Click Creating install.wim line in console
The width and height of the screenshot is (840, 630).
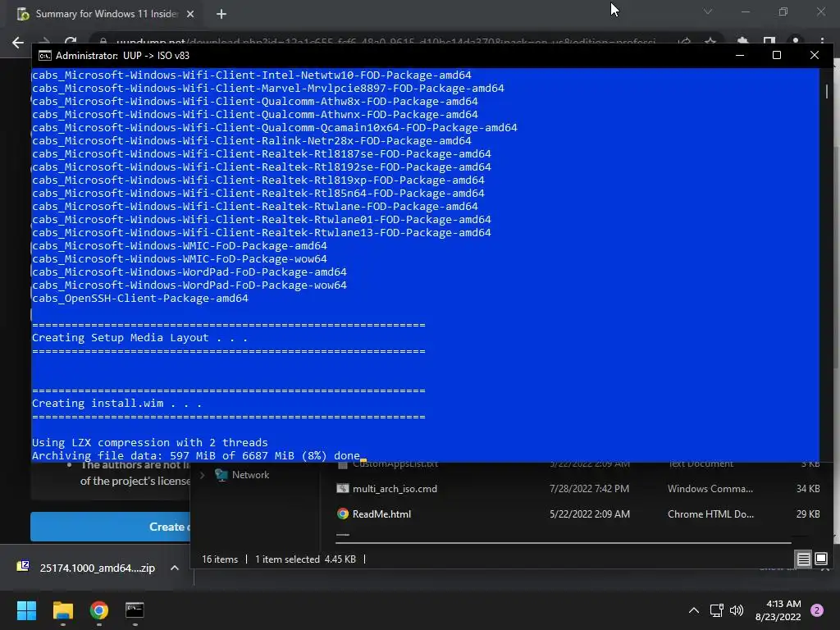[x=116, y=404]
